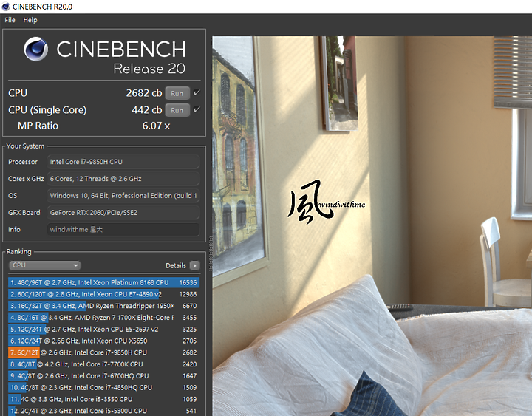Toggle the CPU (Single Core) test checkbox
The width and height of the screenshot is (532, 416).
tap(197, 109)
